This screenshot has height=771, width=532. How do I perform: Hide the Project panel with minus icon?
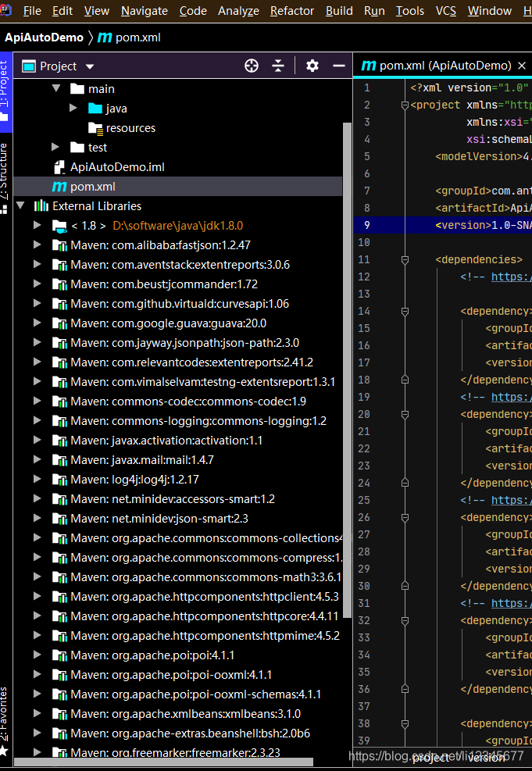[339, 66]
